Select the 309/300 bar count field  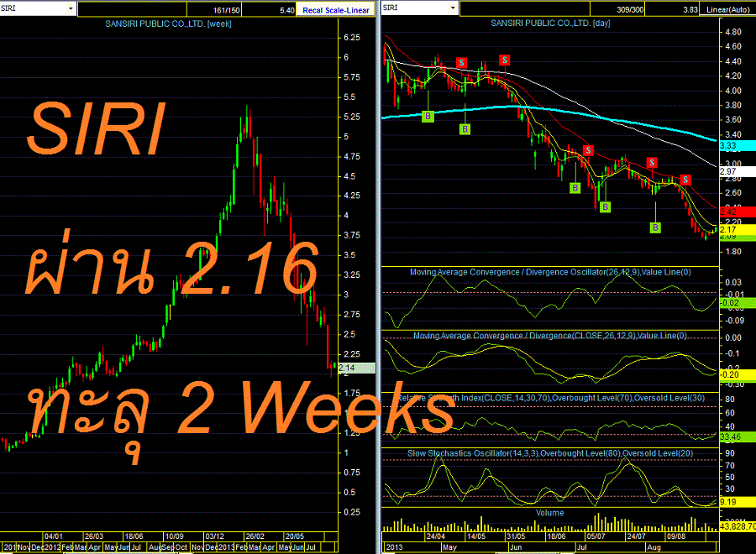[x=617, y=8]
